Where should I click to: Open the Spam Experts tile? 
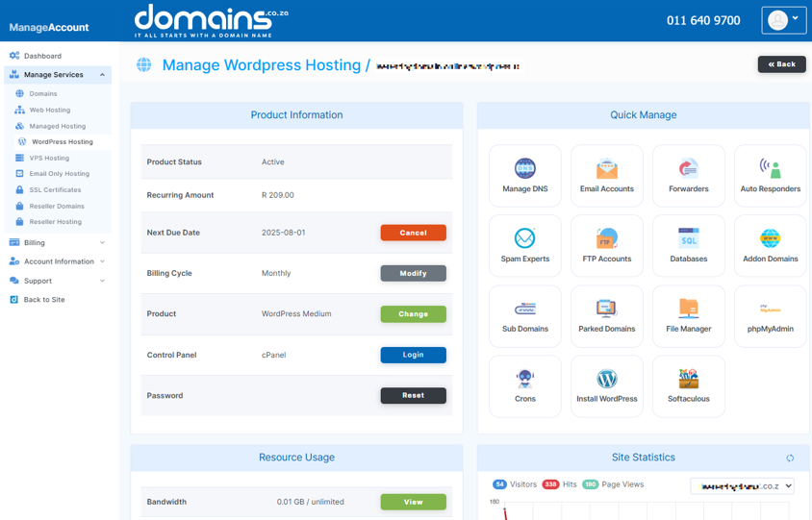[x=524, y=246]
